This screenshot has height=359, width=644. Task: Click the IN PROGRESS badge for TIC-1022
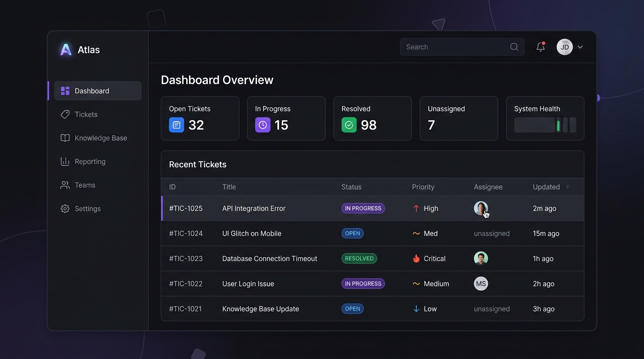pyautogui.click(x=363, y=284)
